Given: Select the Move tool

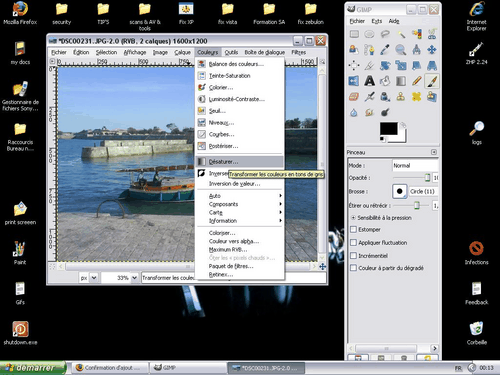Looking at the screenshot, I should pyautogui.click(x=432, y=50).
